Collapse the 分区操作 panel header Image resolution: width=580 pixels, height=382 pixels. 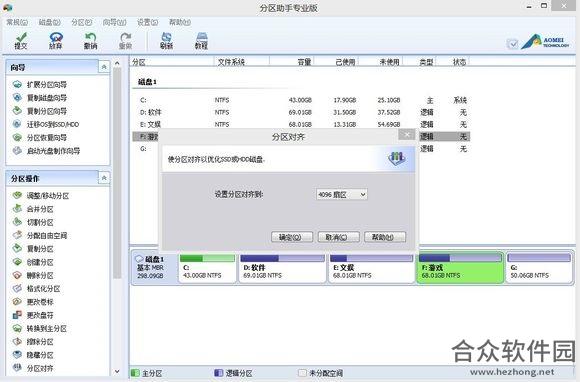104,178
